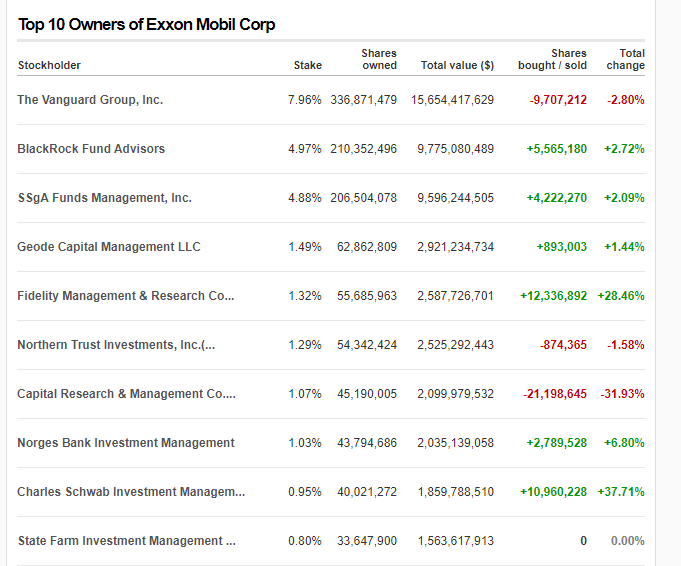The width and height of the screenshot is (681, 566).
Task: Select SSgA shares bought +4,222,270
Action: [x=557, y=198]
